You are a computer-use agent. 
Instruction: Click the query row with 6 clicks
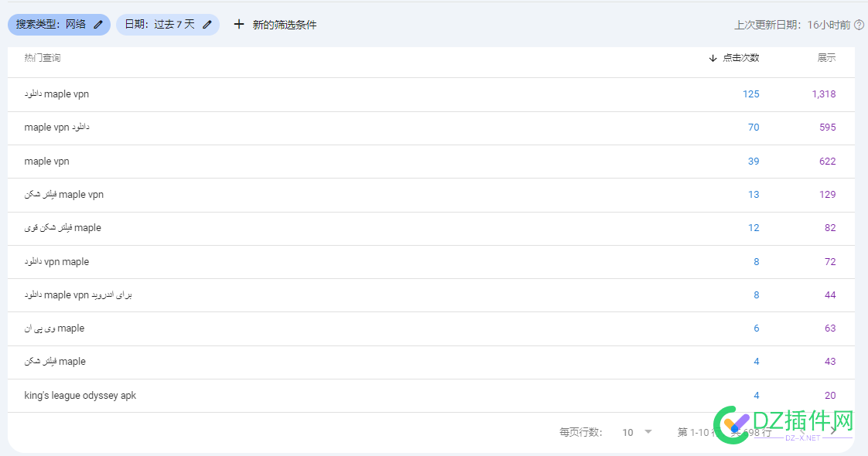54,328
